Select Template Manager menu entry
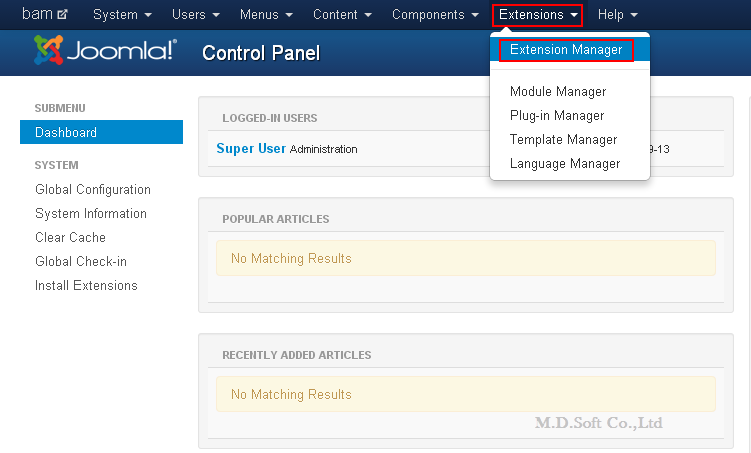Viewport: 751px width, 453px height. (563, 139)
